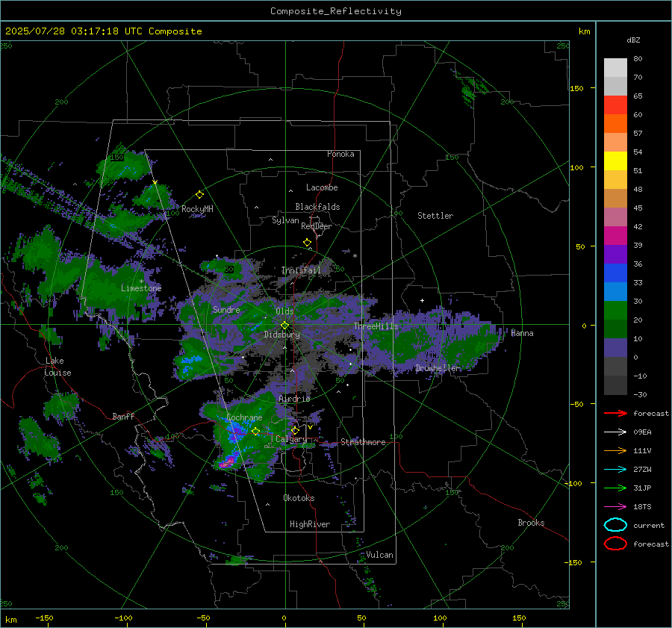
Task: Click the indigo legend swatch near 10
Action: click(615, 348)
